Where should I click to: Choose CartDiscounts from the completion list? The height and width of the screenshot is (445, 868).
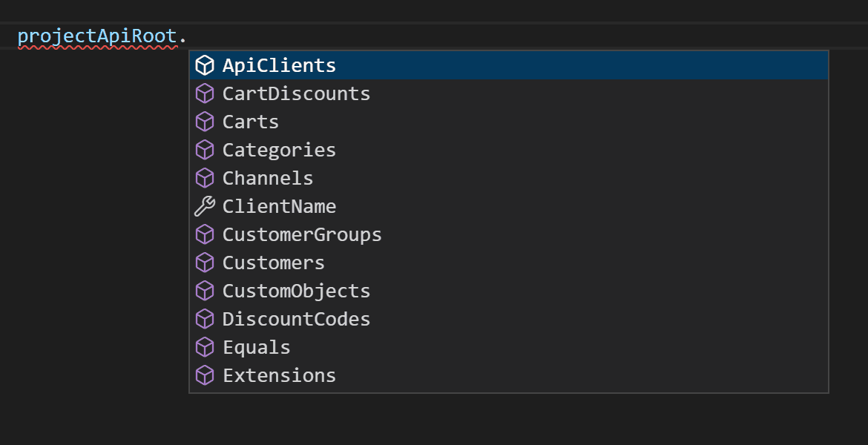pyautogui.click(x=296, y=94)
